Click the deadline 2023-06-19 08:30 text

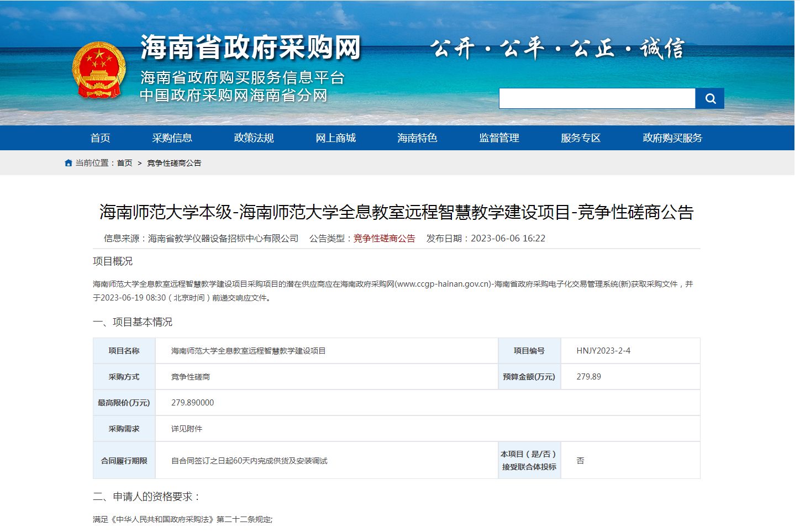coord(133,298)
